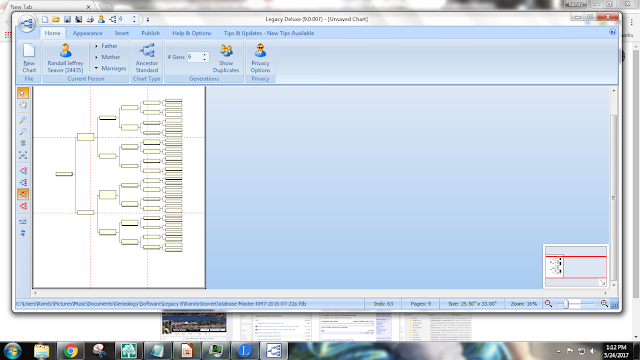640x360 pixels.
Task: Toggle the topmost chart layout button in left toolbar
Action: coord(23,171)
